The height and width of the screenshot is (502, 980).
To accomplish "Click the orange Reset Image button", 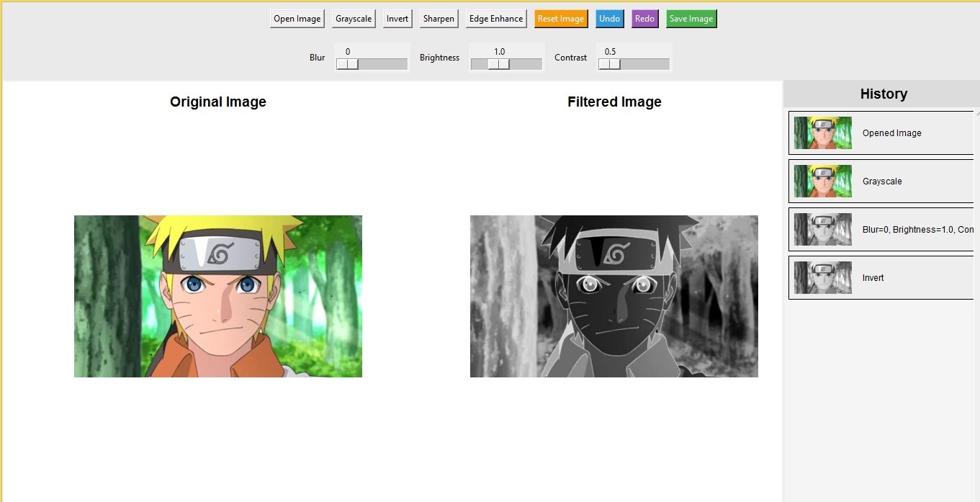I will tap(561, 19).
